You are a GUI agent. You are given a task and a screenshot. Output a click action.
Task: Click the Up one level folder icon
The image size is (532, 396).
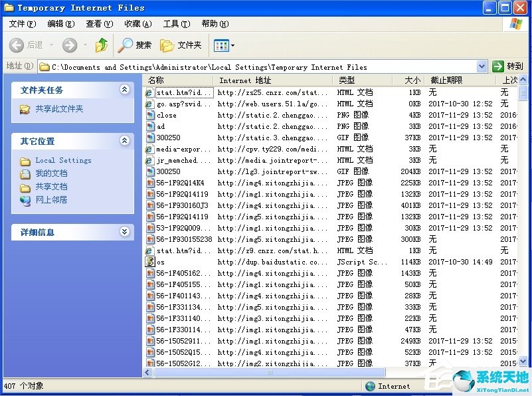(x=101, y=45)
